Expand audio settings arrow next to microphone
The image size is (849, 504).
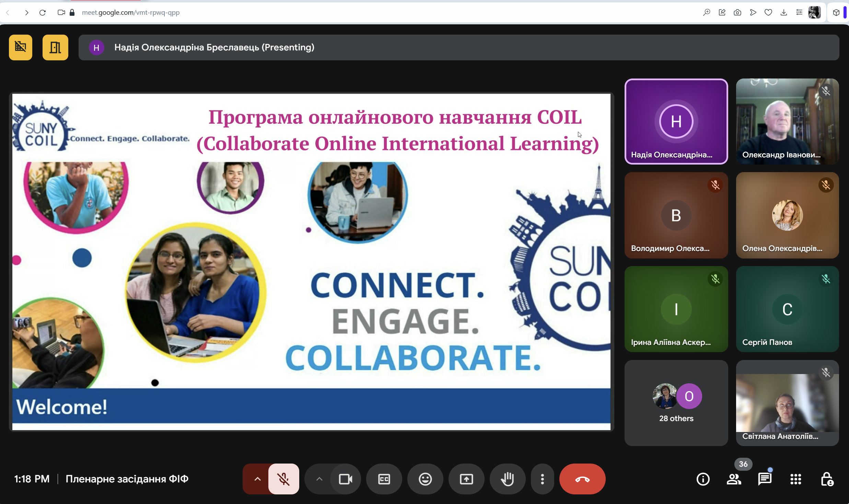[x=257, y=479]
